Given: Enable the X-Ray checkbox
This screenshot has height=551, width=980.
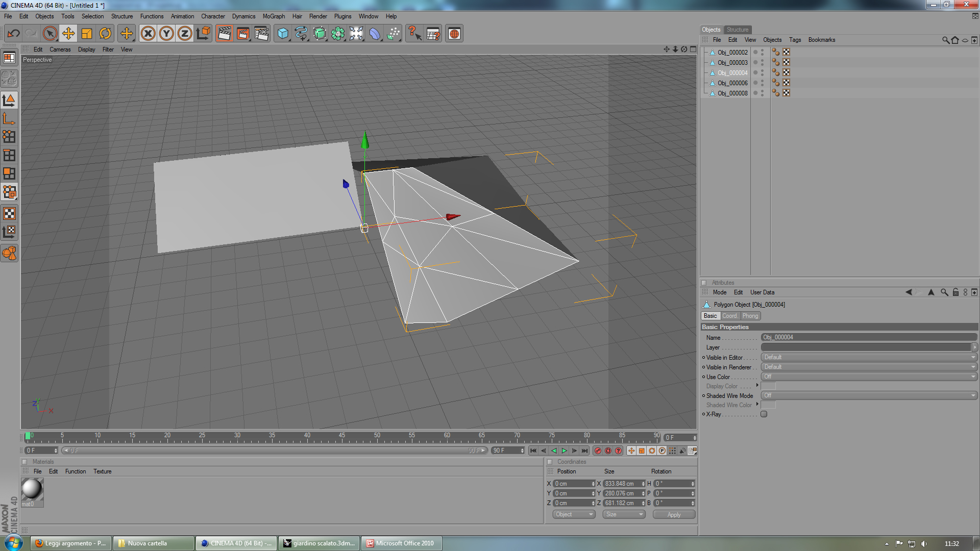Looking at the screenshot, I should pos(764,414).
